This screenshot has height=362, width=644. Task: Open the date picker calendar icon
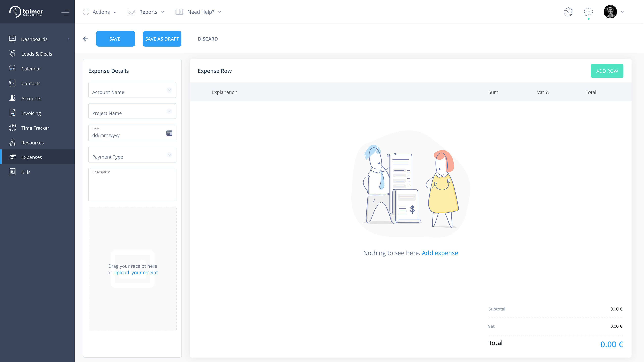[169, 133]
